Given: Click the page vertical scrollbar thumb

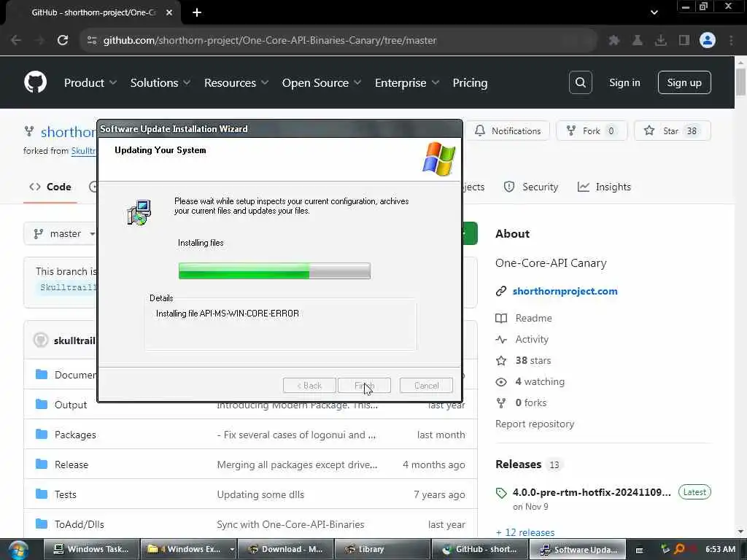Looking at the screenshot, I should point(740,82).
